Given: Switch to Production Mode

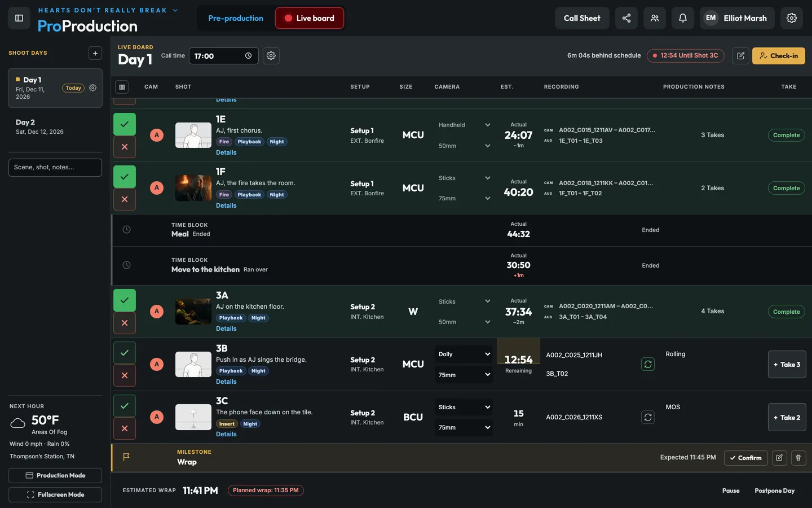Looking at the screenshot, I should coord(55,475).
